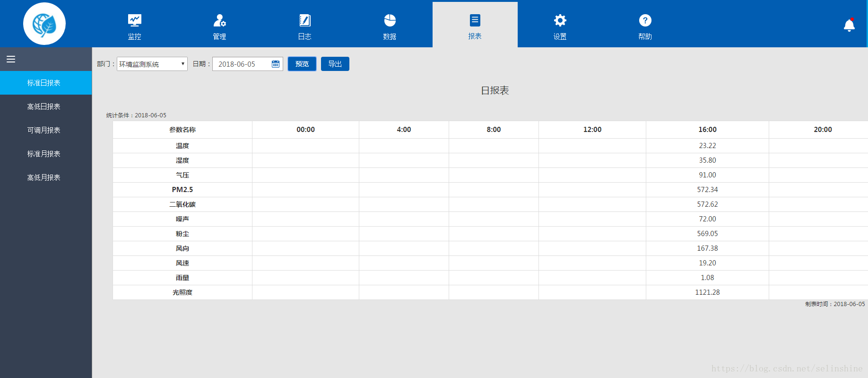Select 可调月报表 in sidebar

pos(46,130)
